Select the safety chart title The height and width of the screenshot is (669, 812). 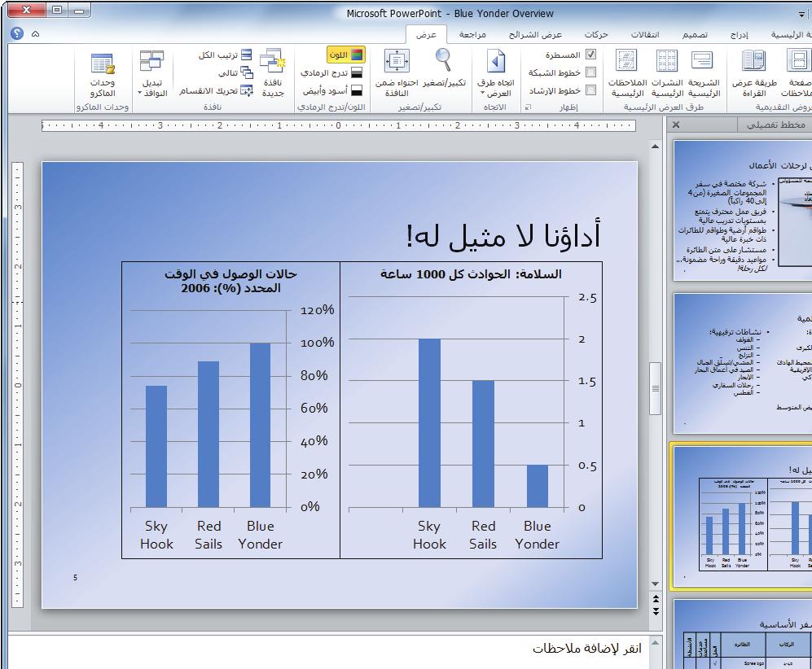pyautogui.click(x=471, y=274)
